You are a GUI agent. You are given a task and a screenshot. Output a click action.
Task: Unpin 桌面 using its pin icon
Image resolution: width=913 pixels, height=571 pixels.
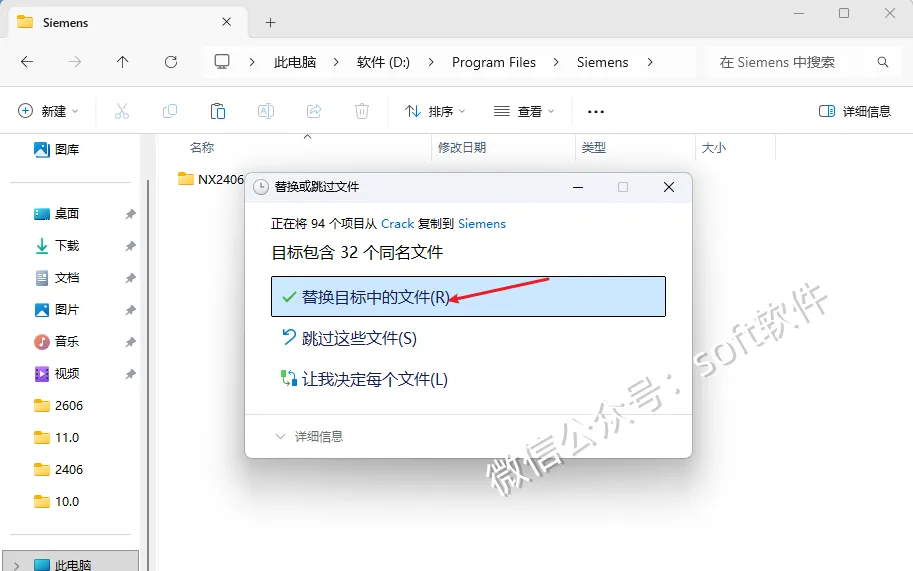click(130, 214)
